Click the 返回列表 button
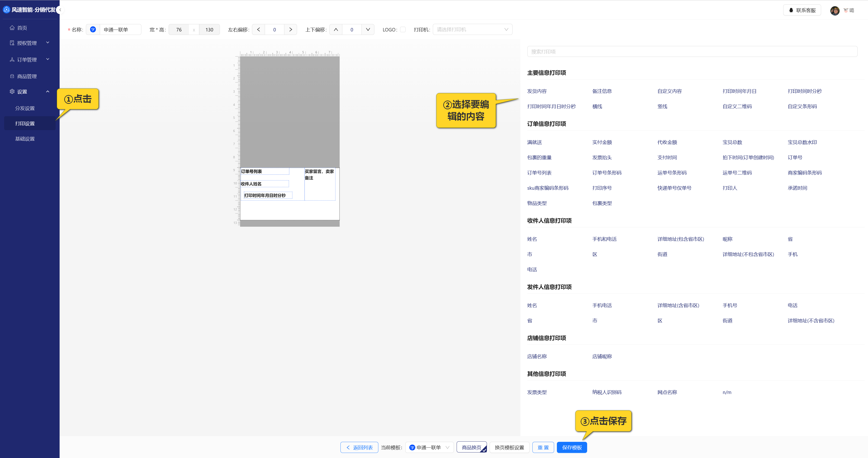Image resolution: width=868 pixels, height=458 pixels. [359, 447]
